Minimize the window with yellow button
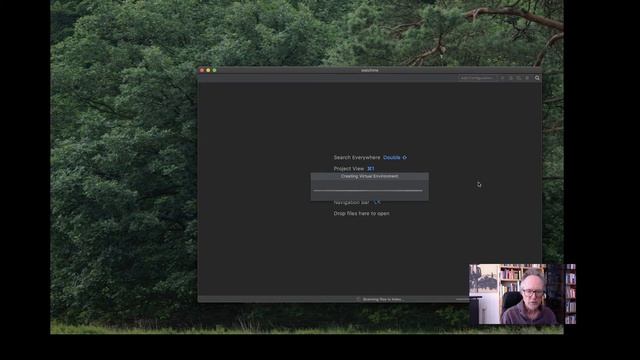This screenshot has width=640, height=360. pyautogui.click(x=208, y=70)
